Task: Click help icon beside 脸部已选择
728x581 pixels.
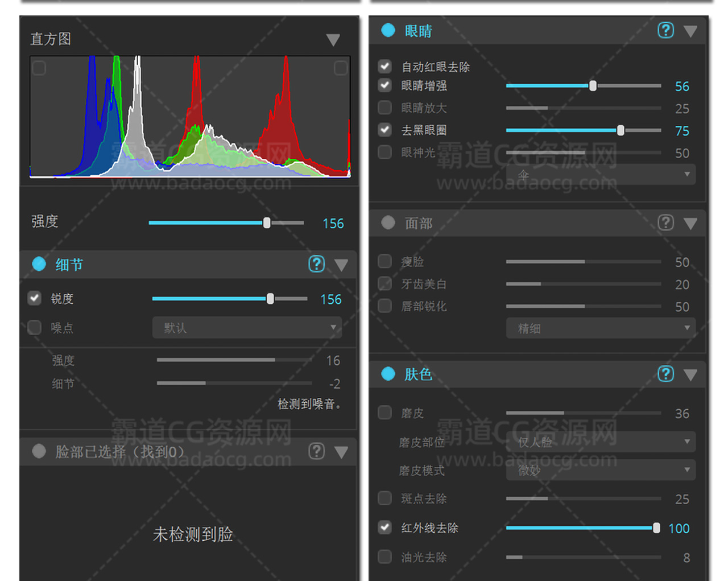Action: [x=316, y=451]
